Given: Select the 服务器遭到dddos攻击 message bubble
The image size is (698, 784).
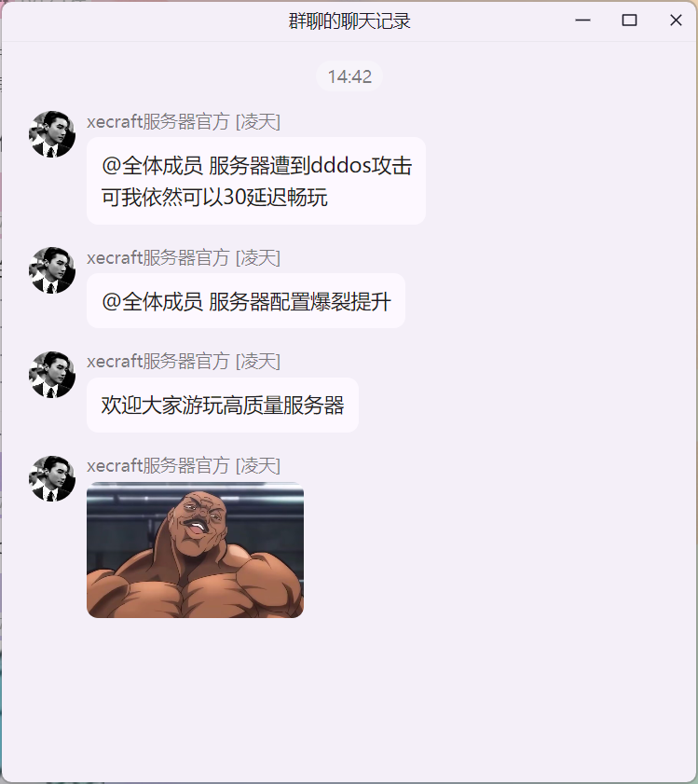Looking at the screenshot, I should (256, 181).
